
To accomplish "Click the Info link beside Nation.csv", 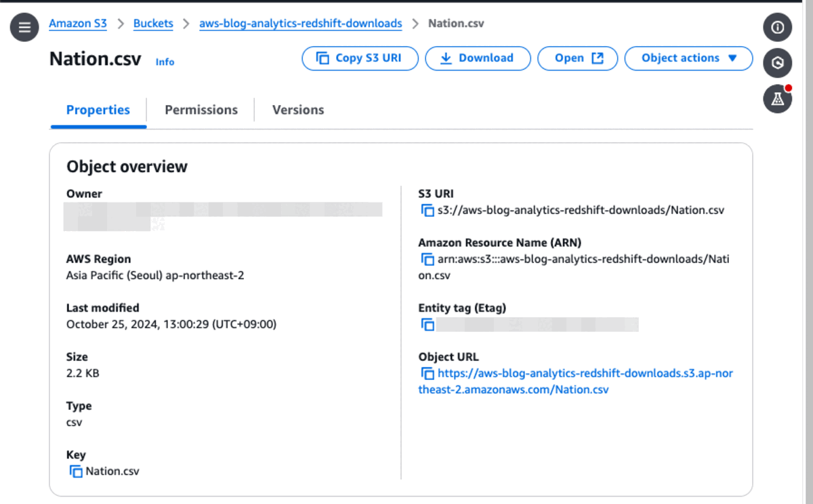I will pos(165,62).
